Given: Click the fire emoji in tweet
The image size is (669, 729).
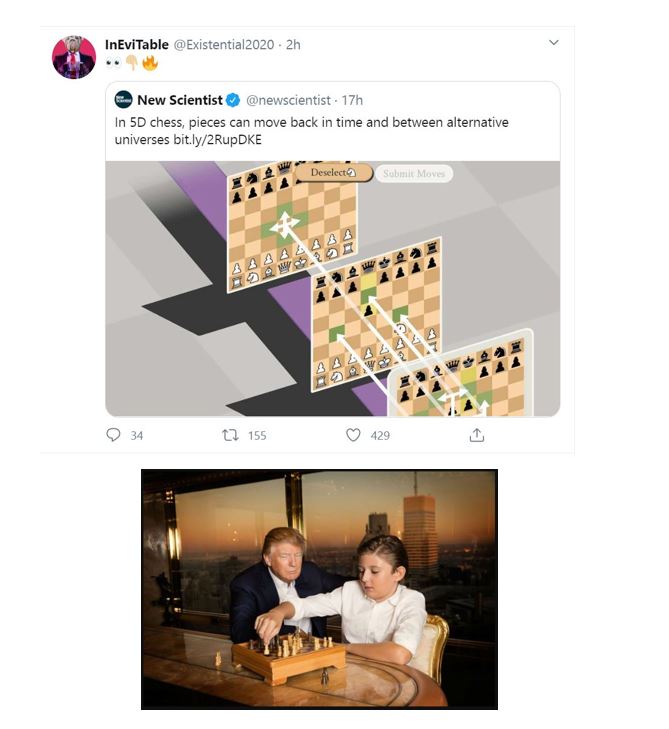Looking at the screenshot, I should pyautogui.click(x=150, y=62).
